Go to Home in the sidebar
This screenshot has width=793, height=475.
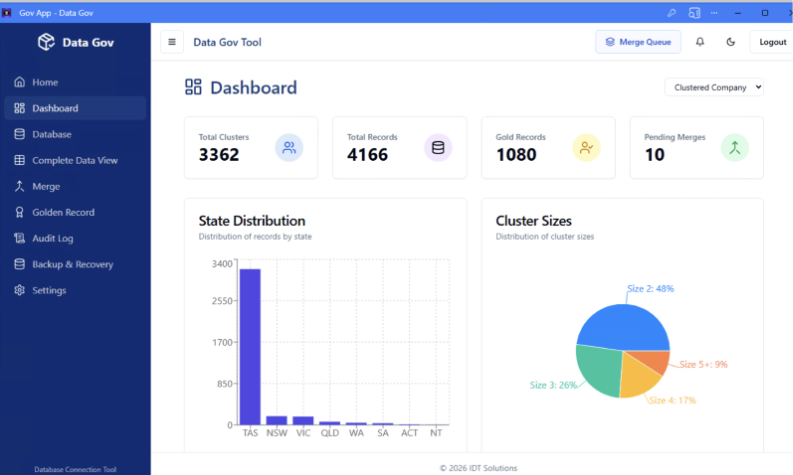[75, 82]
